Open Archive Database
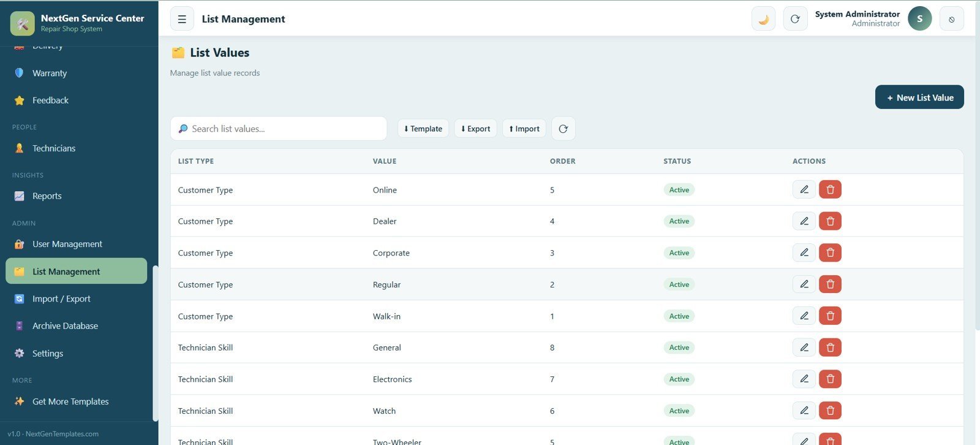 tap(76, 325)
